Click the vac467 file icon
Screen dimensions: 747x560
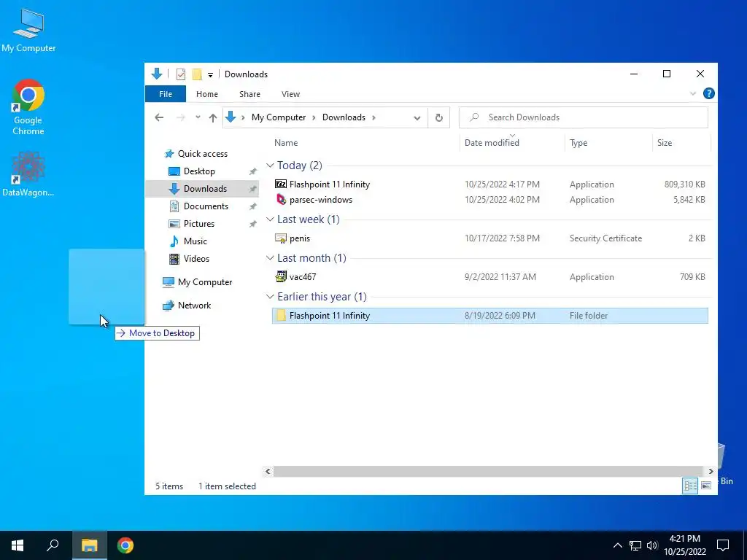(281, 276)
